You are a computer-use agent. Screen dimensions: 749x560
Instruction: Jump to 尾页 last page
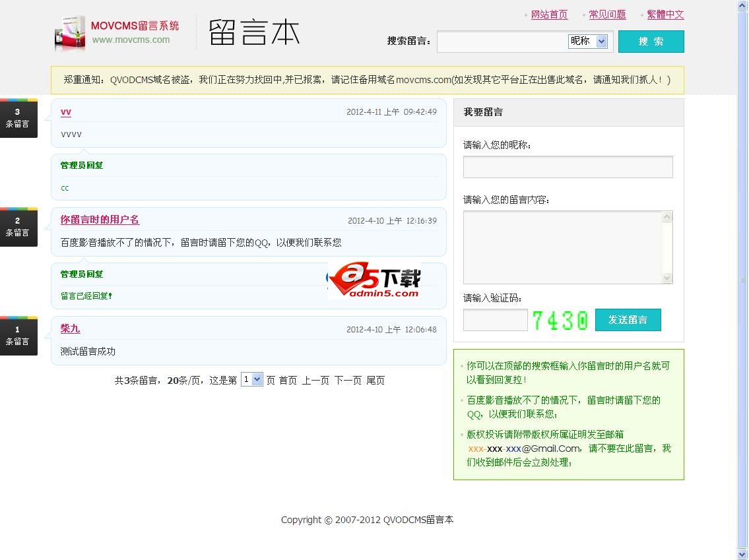click(375, 381)
